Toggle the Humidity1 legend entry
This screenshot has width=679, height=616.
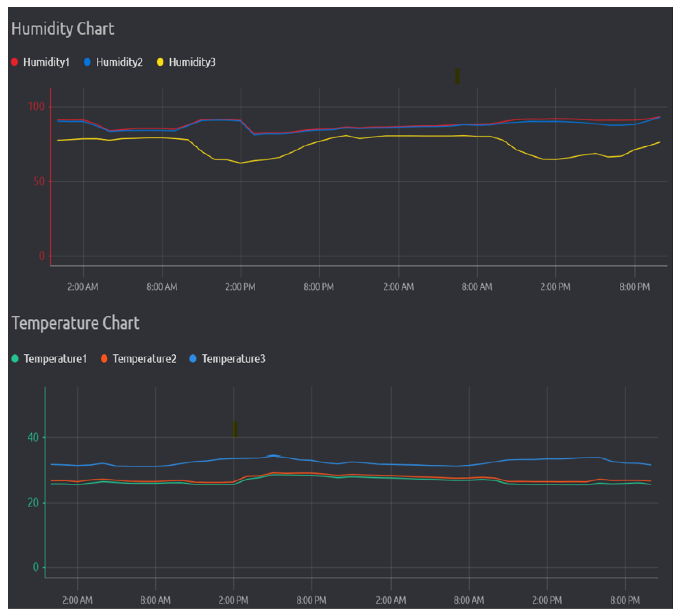[46, 62]
